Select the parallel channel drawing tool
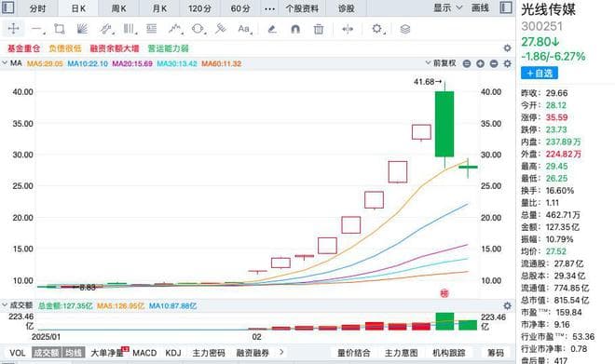 (x=106, y=29)
